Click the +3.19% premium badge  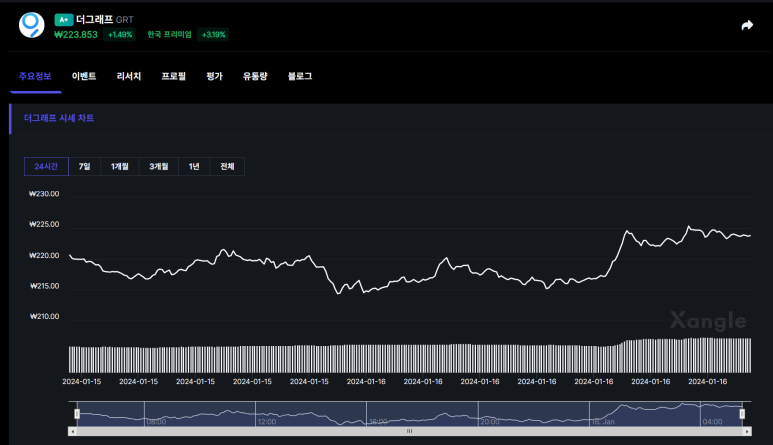(213, 34)
